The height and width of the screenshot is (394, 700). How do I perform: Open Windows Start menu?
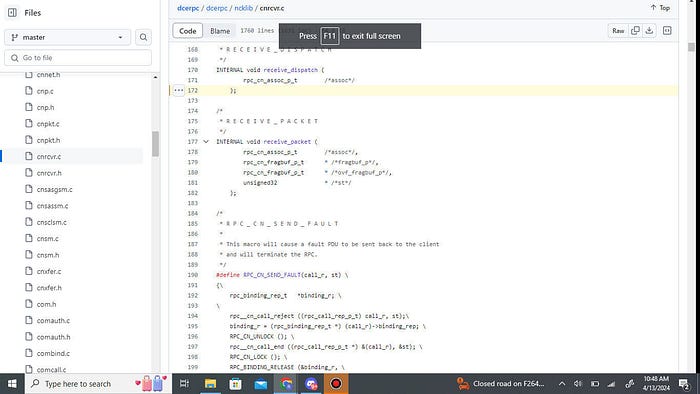pos(12,384)
